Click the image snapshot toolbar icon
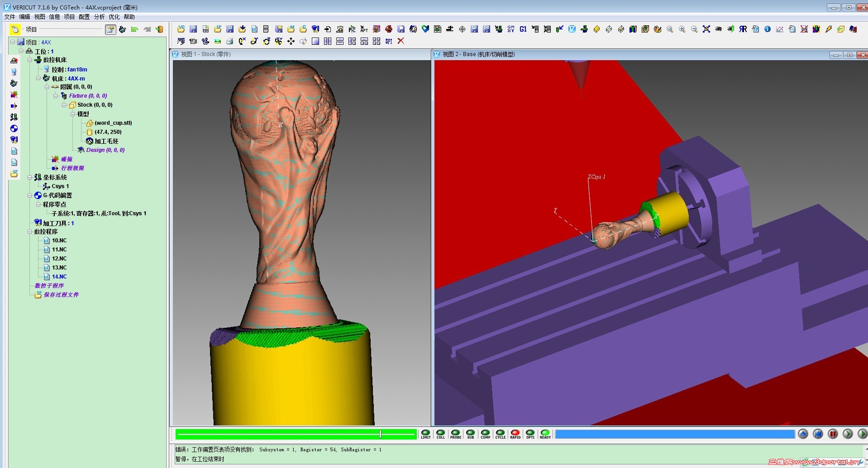The image size is (868, 468). pyautogui.click(x=218, y=41)
